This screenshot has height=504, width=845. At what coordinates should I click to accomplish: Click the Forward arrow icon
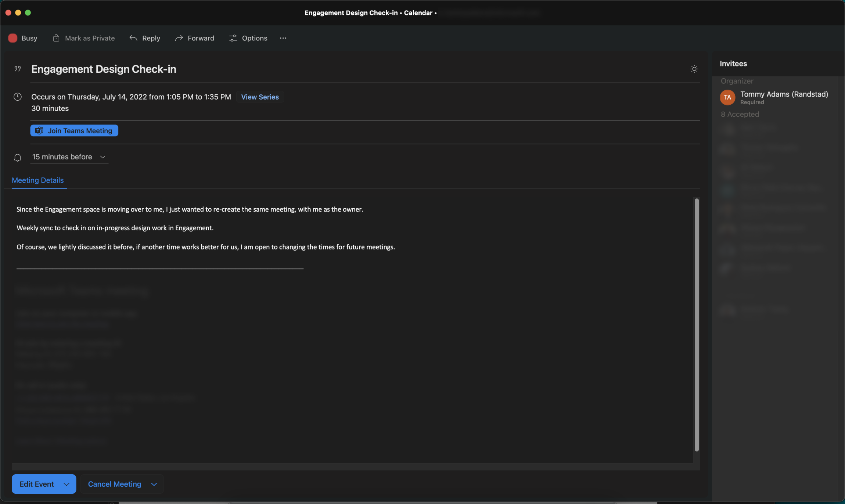[179, 38]
